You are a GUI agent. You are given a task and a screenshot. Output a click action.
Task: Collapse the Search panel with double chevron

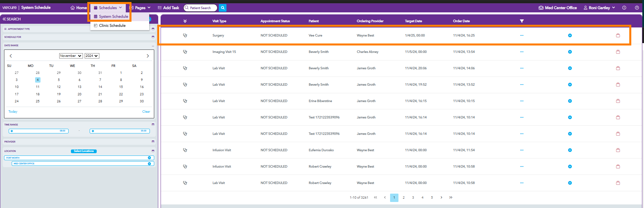click(4, 19)
